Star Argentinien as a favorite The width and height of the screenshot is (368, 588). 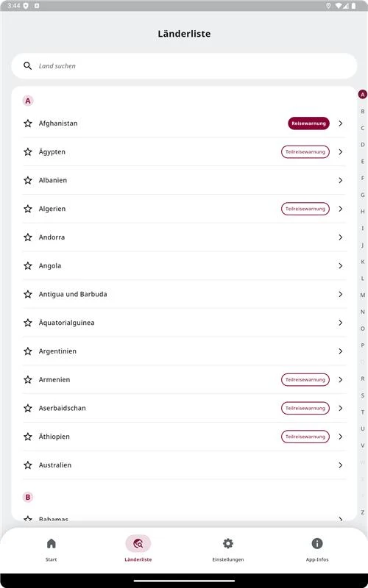tap(28, 351)
